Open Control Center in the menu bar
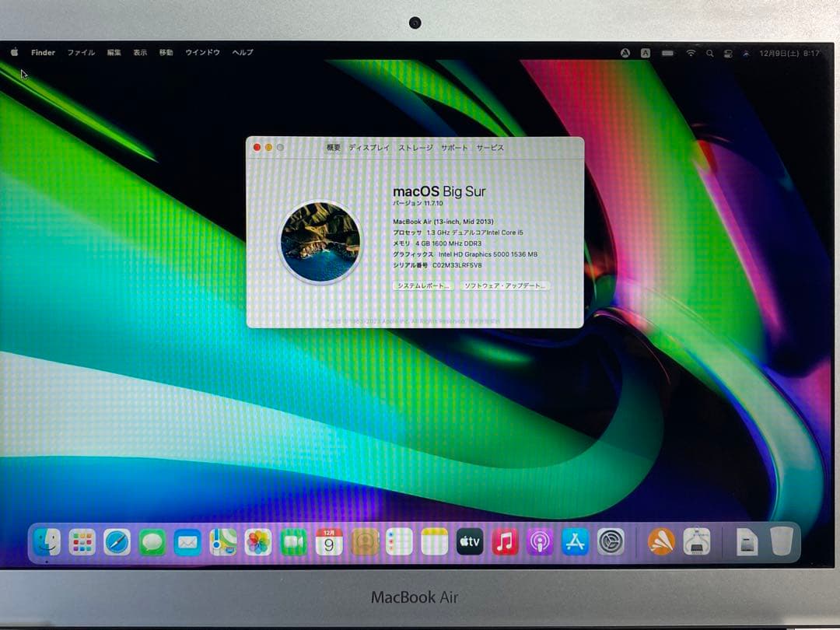This screenshot has height=630, width=840. point(729,53)
